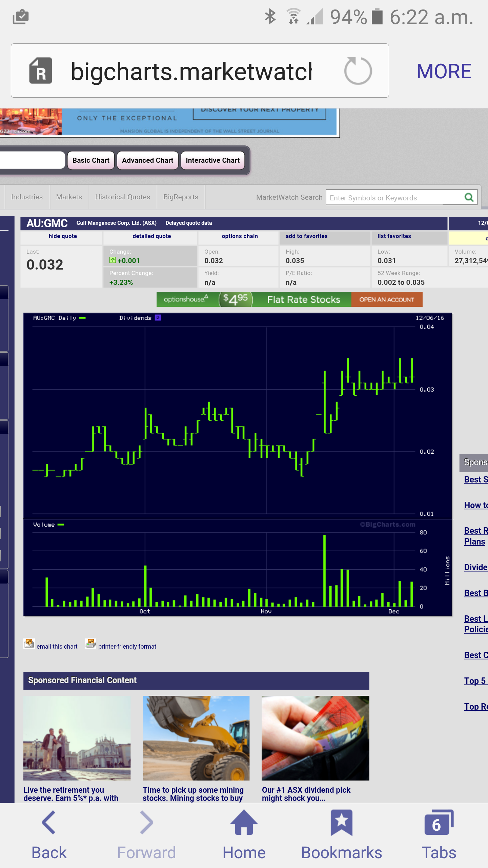
Task: Open the printer-friendly format link
Action: pyautogui.click(x=127, y=647)
